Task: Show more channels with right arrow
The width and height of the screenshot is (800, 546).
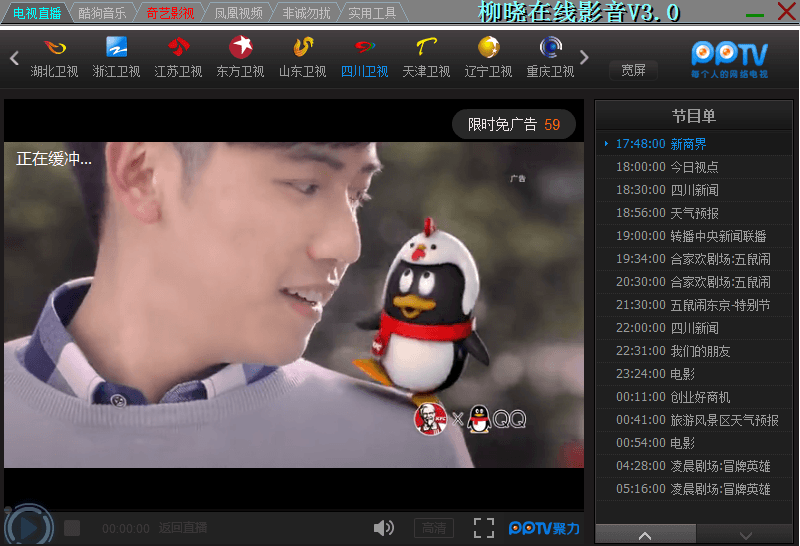Action: click(584, 58)
